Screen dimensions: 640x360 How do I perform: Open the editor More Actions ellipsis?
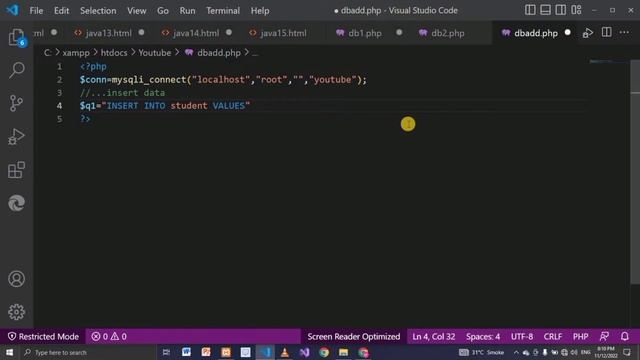coord(624,33)
